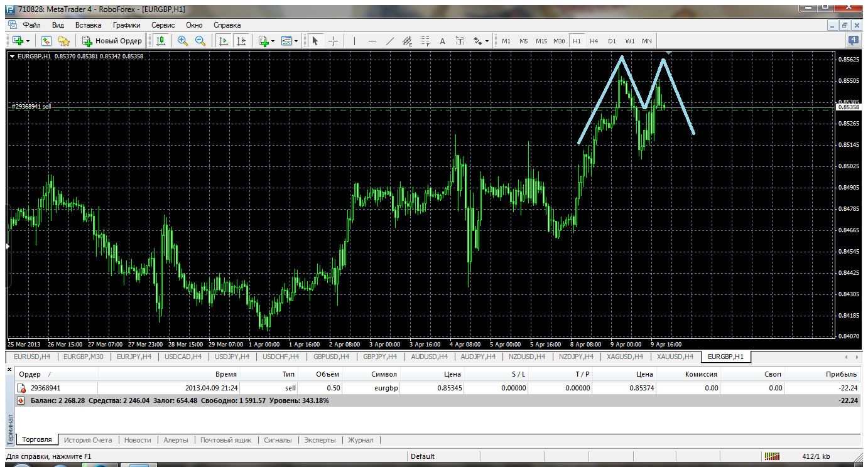Open the Вставка menu

point(88,25)
